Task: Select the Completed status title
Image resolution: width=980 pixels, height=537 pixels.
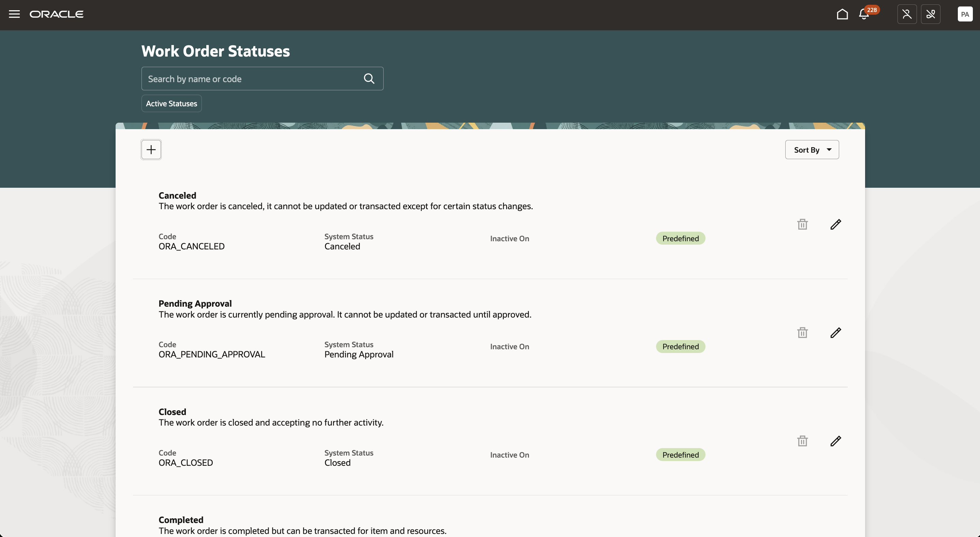Action: coord(181,520)
